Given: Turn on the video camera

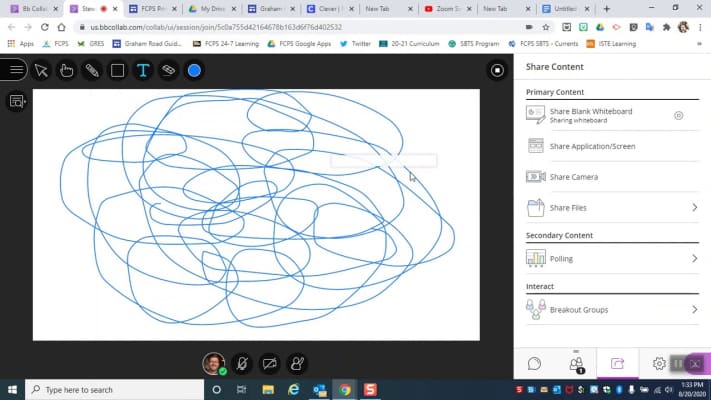Looking at the screenshot, I should 269,364.
